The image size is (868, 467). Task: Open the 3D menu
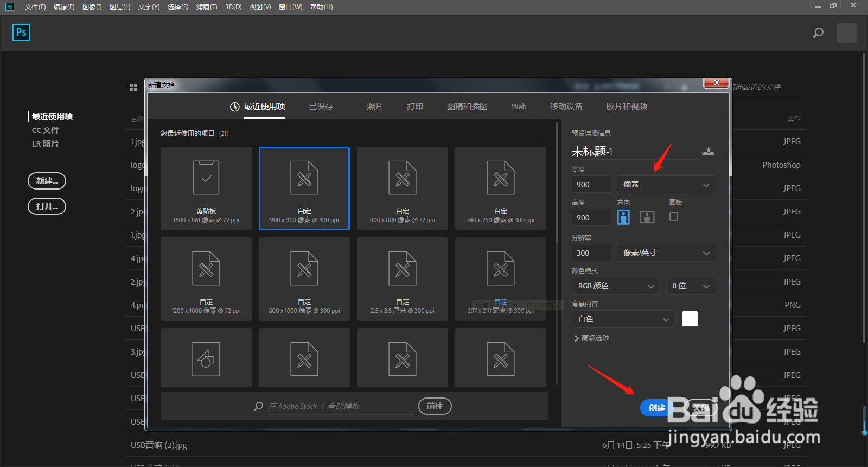(x=233, y=7)
